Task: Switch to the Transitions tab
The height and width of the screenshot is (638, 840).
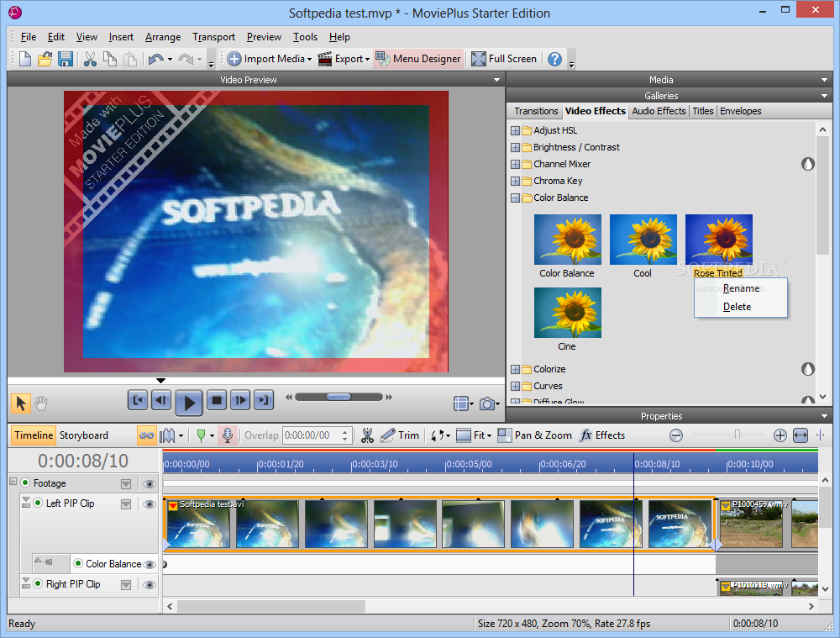Action: point(536,111)
